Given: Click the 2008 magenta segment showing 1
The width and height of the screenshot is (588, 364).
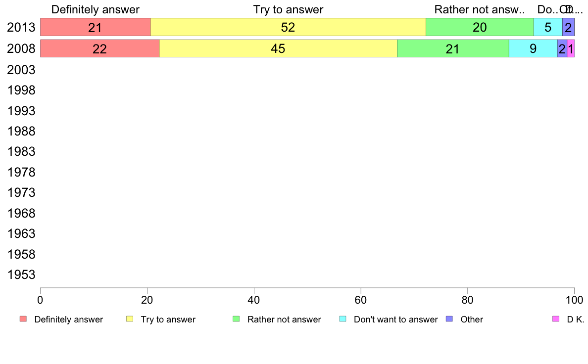Looking at the screenshot, I should coord(571,49).
